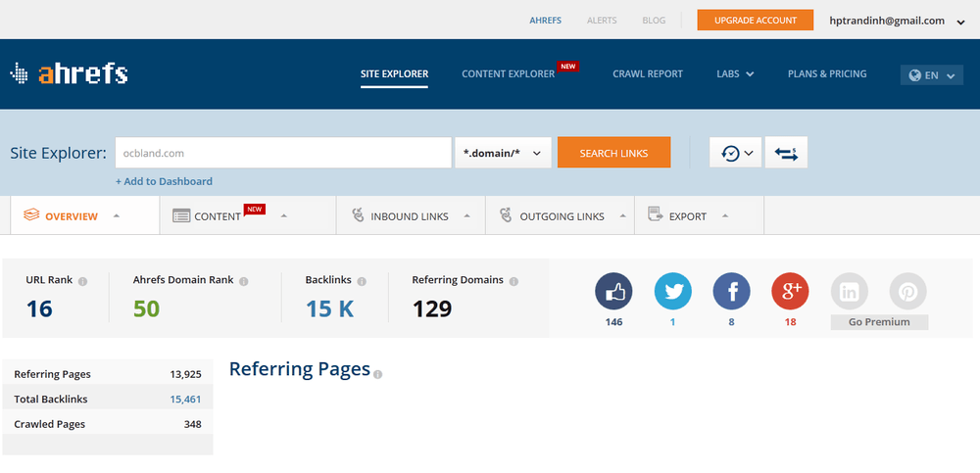Click the Go Premium button
Image resolution: width=980 pixels, height=473 pixels.
pyautogui.click(x=879, y=322)
